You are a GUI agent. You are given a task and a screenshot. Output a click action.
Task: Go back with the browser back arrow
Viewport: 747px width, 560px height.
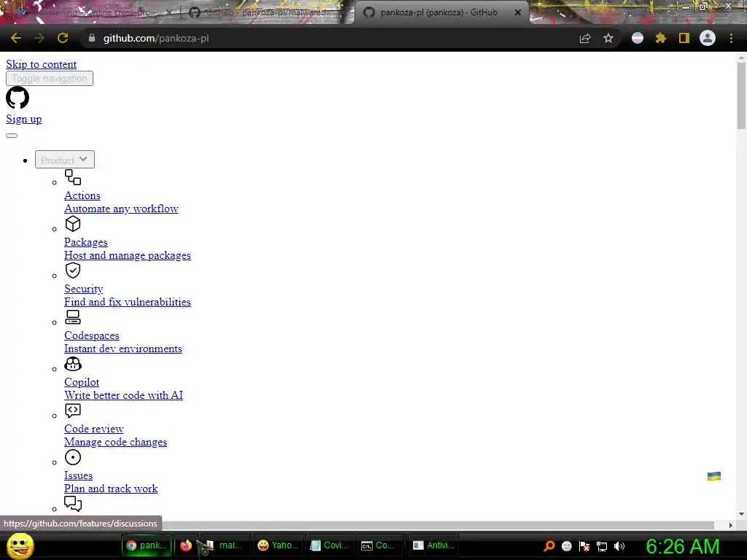pyautogui.click(x=16, y=38)
